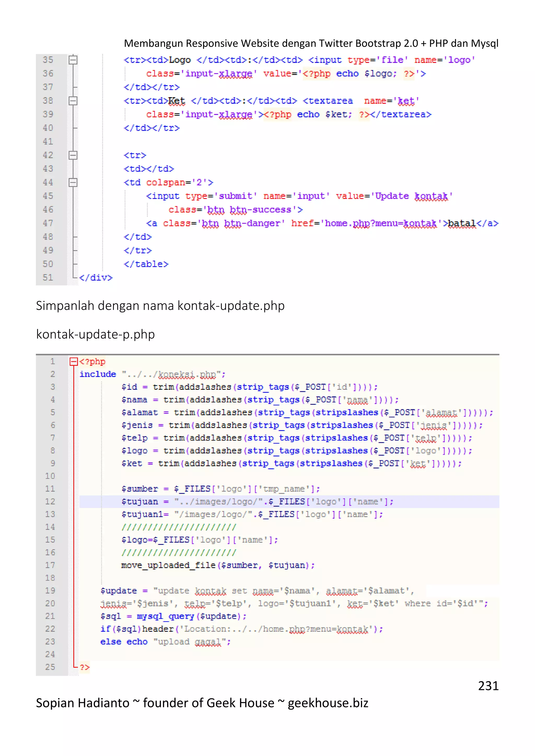Image resolution: width=535 pixels, height=756 pixels.
Task: Click the $alamat assignment line
Action: click(307, 412)
